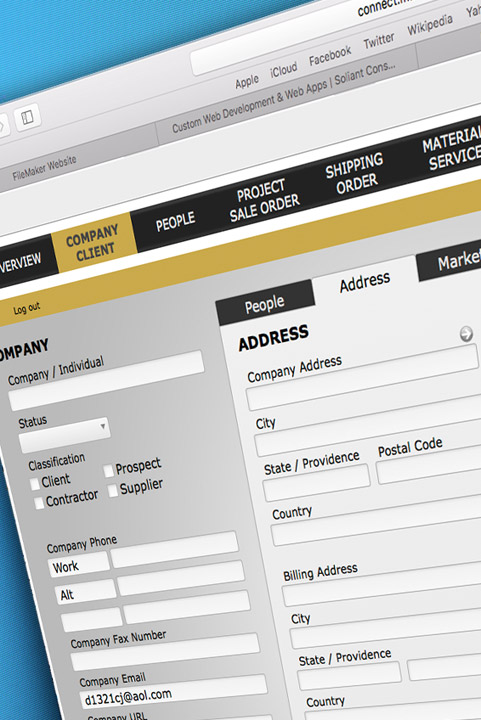The width and height of the screenshot is (481, 720).
Task: Open the iCloud bookmark
Action: (284, 70)
